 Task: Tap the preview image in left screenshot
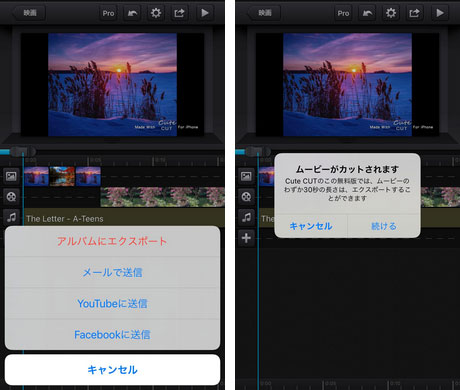[x=112, y=84]
